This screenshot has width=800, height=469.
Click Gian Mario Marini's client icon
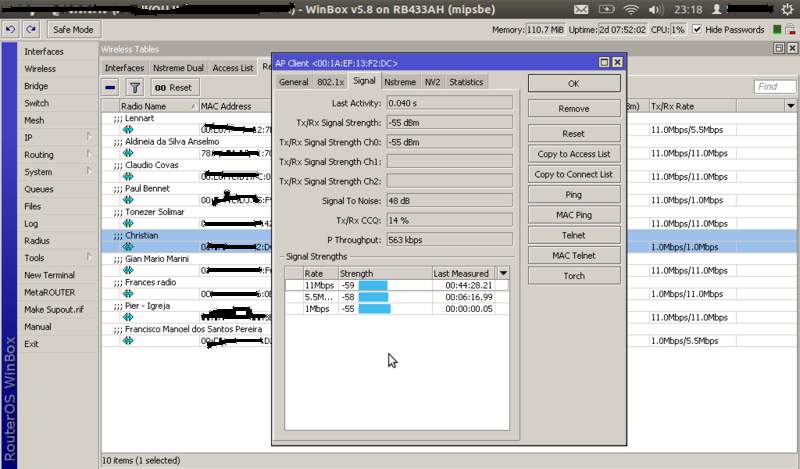point(128,270)
